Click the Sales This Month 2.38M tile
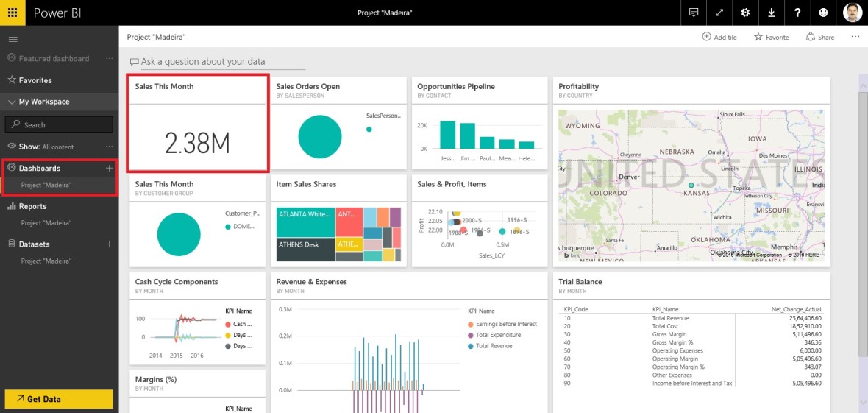 pos(197,124)
